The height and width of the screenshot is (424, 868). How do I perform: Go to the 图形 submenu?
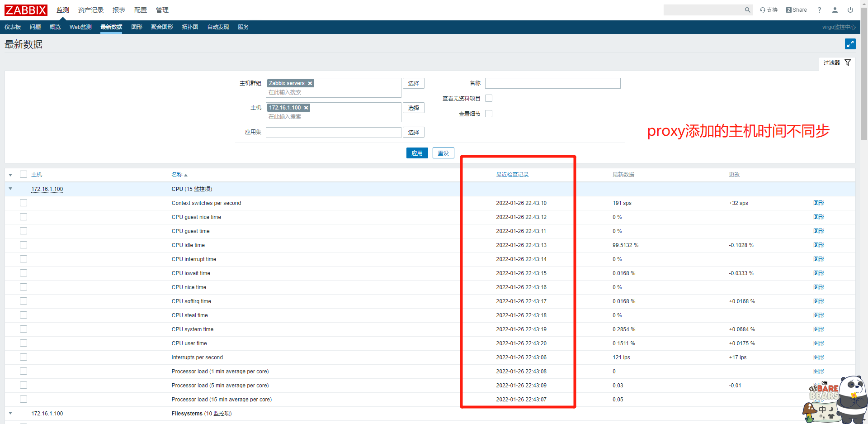point(137,27)
